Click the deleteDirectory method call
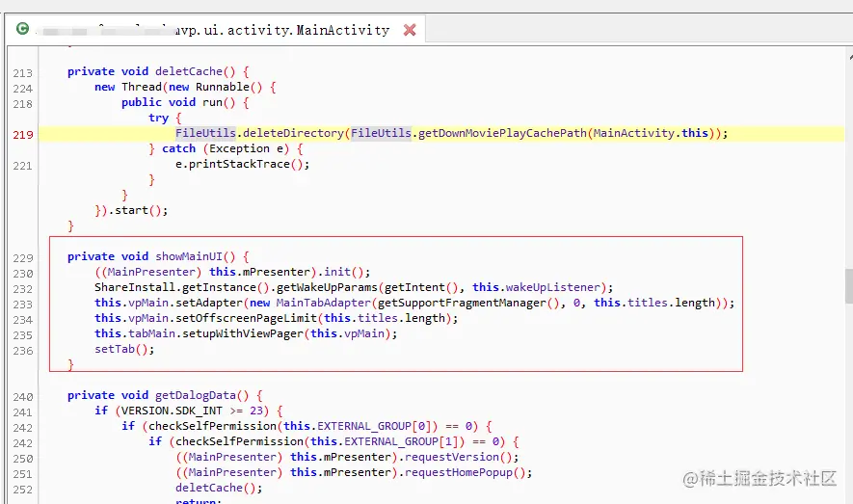This screenshot has height=504, width=853. point(293,133)
